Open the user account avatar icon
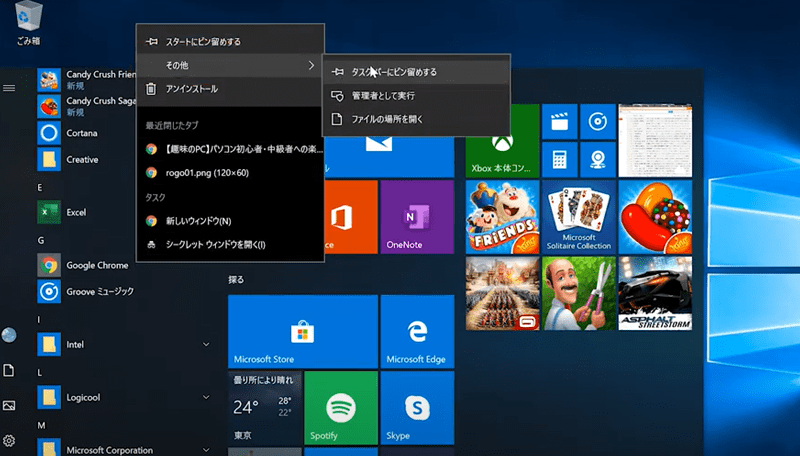The image size is (800, 456). [9, 335]
